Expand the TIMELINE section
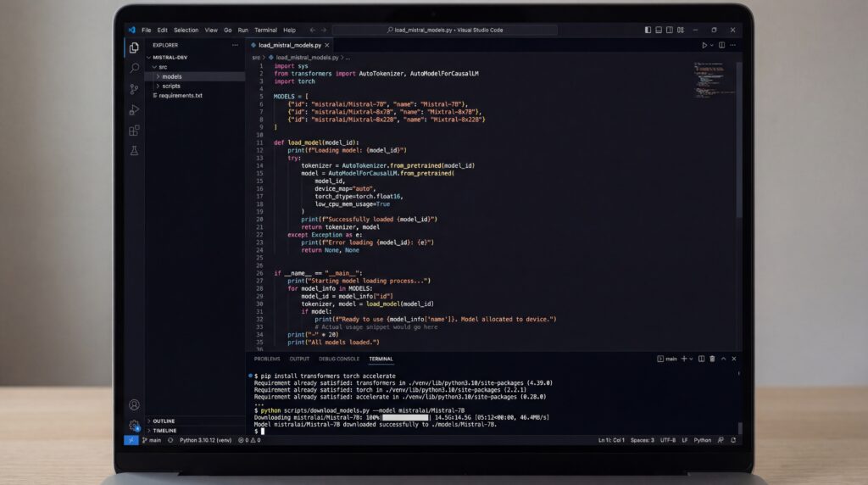The width and height of the screenshot is (868, 485). pos(194,430)
